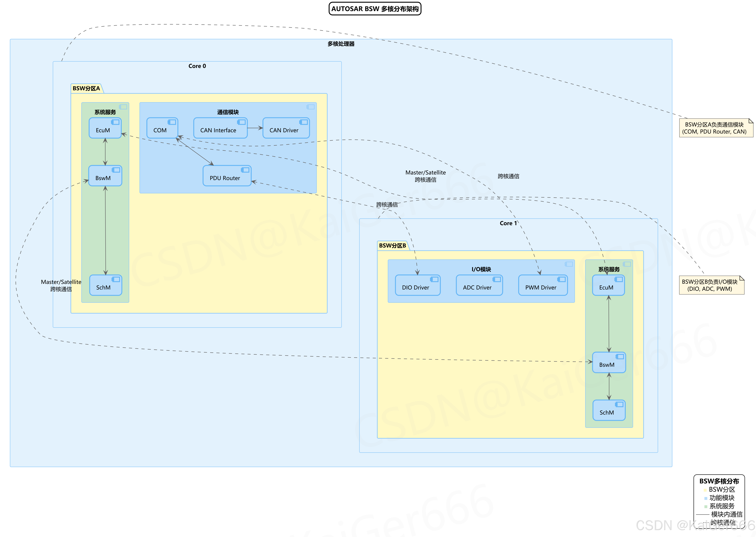Screen dimensions: 756x537
Task: Click the legend title BSW多核分布
Action: coord(719,481)
